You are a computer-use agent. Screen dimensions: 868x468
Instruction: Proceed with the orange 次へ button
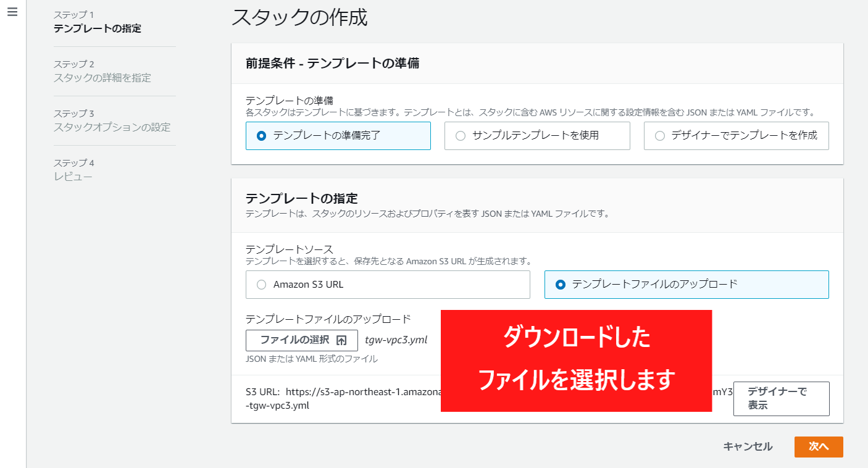[819, 447]
